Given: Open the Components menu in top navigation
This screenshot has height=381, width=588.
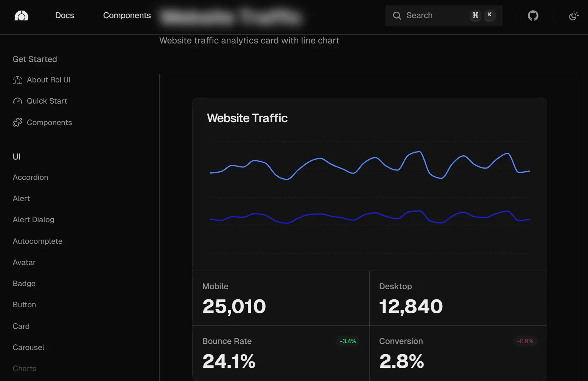Looking at the screenshot, I should (x=127, y=15).
